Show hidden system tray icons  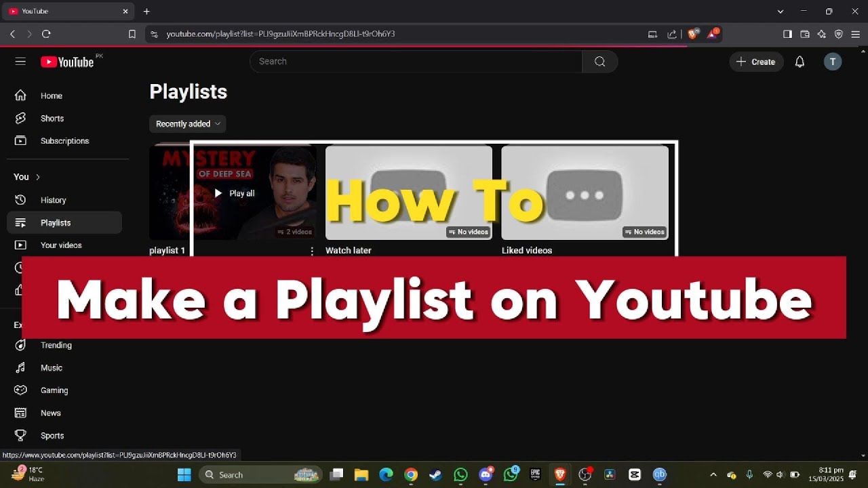[713, 474]
